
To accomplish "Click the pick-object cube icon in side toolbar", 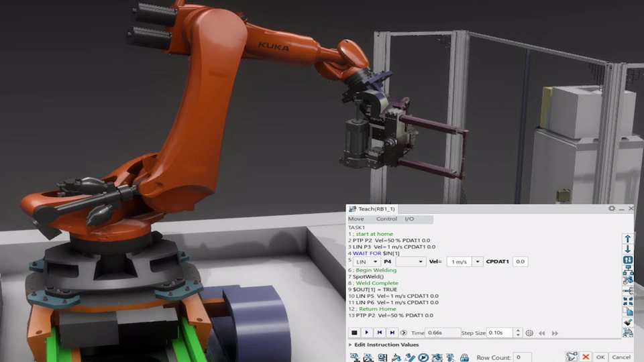I will pyautogui.click(x=628, y=280).
